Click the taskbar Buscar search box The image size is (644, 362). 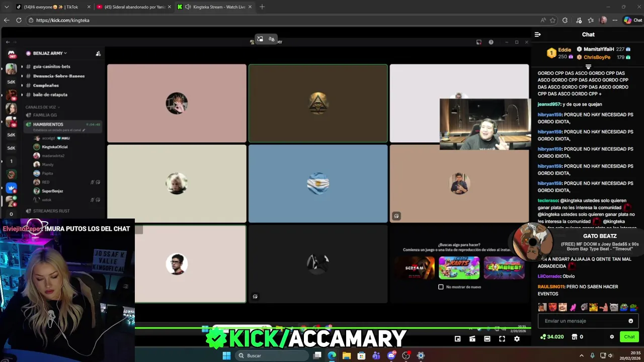click(272, 355)
